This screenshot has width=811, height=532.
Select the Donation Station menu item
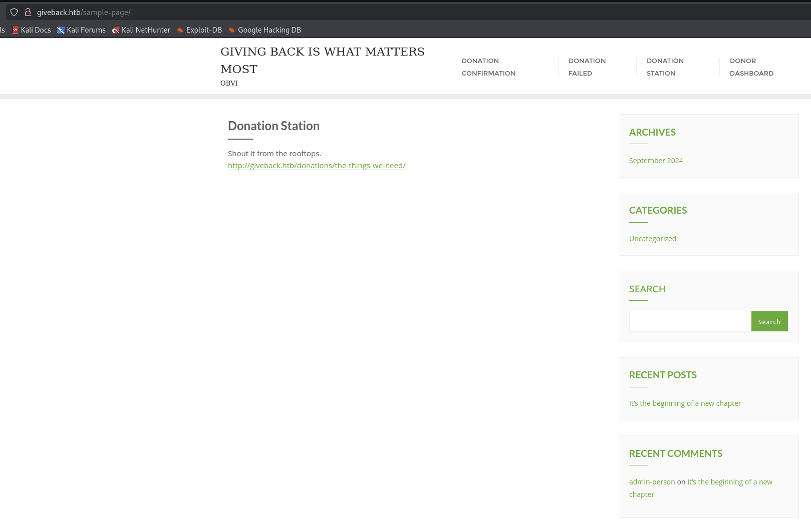[665, 67]
